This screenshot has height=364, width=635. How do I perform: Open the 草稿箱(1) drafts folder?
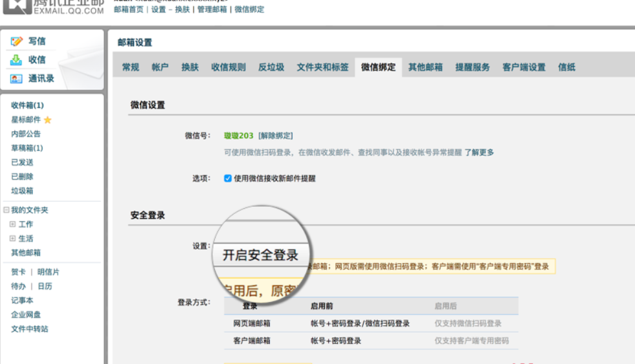(x=27, y=148)
